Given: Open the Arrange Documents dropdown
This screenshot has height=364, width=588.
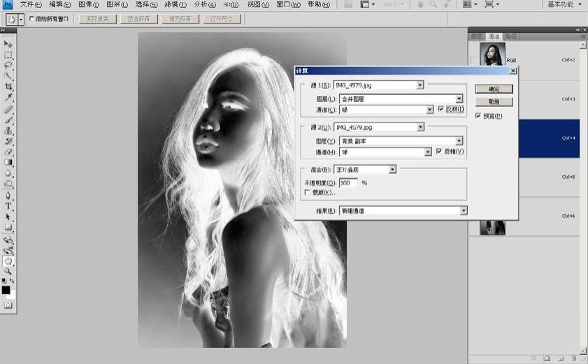Looking at the screenshot, I should 471,4.
